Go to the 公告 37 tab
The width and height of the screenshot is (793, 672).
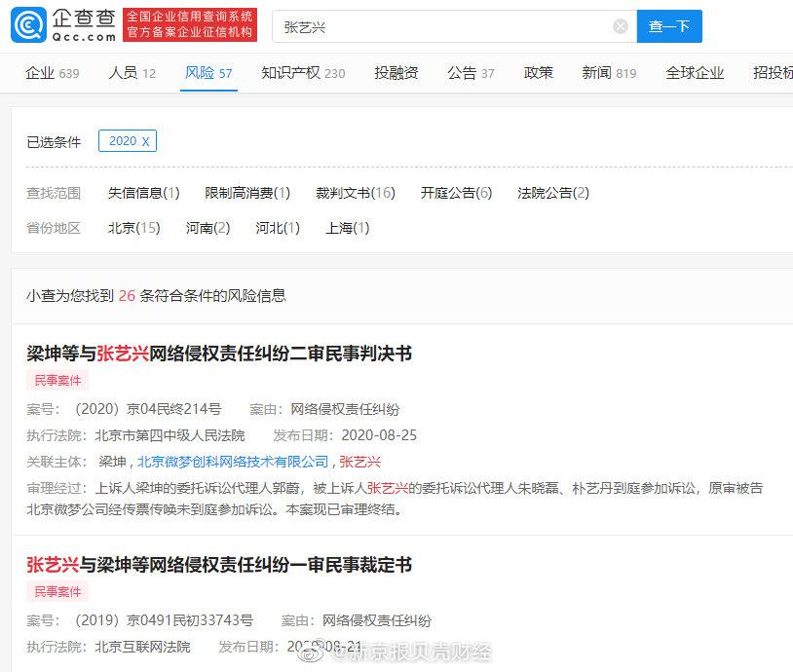tap(471, 73)
